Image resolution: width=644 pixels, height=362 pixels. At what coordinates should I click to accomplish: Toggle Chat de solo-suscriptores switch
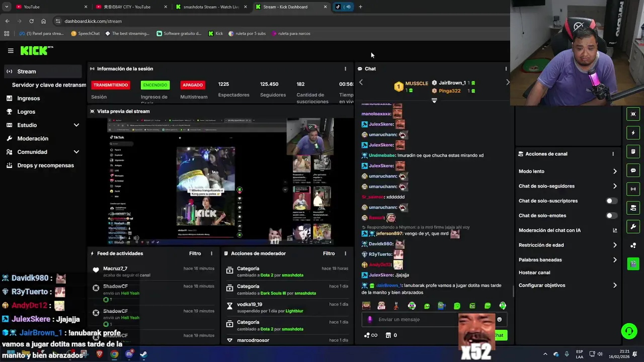click(611, 201)
